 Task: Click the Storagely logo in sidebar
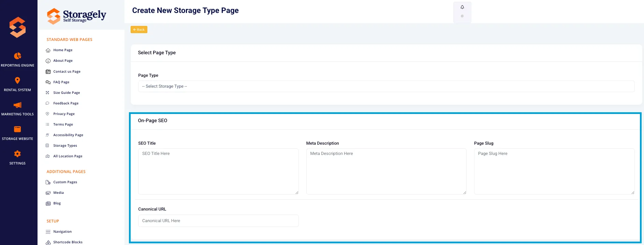pyautogui.click(x=76, y=16)
